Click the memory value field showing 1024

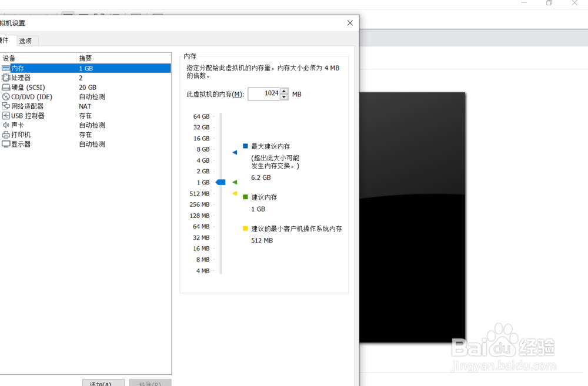264,93
